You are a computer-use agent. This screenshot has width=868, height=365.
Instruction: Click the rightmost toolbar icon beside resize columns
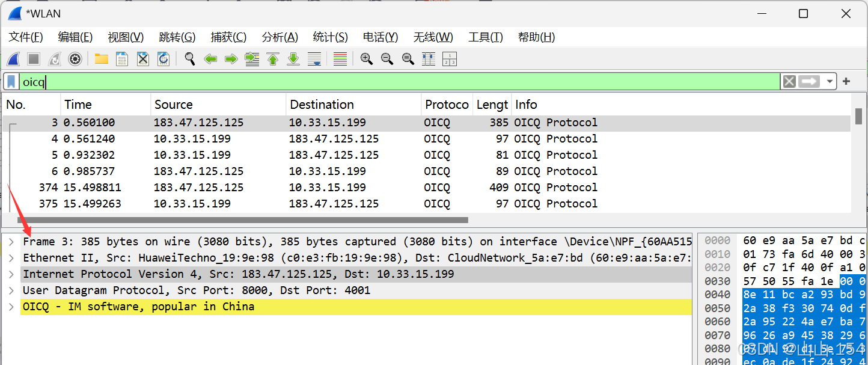coord(449,59)
